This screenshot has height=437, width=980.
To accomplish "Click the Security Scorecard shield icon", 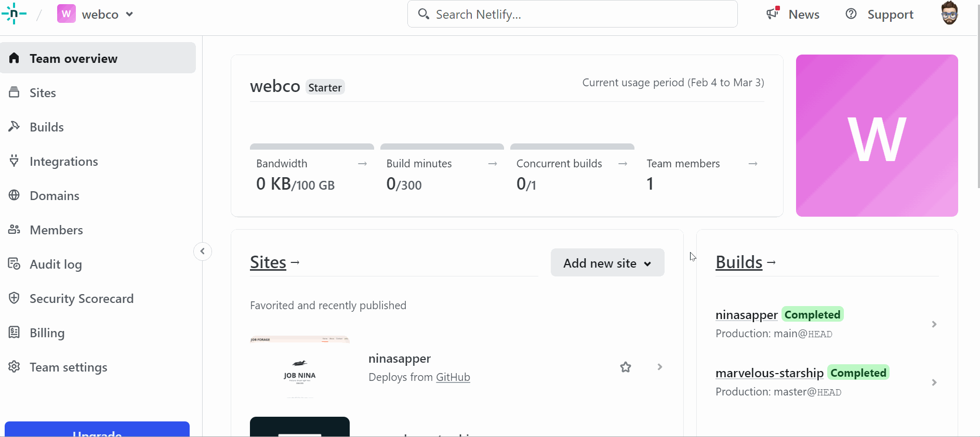I will [14, 298].
